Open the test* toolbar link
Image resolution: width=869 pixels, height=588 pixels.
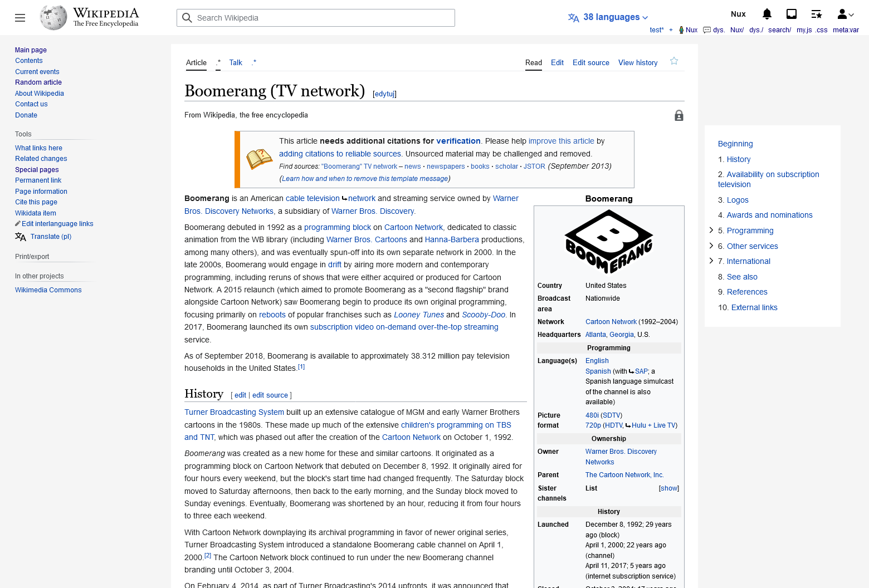[x=657, y=30]
